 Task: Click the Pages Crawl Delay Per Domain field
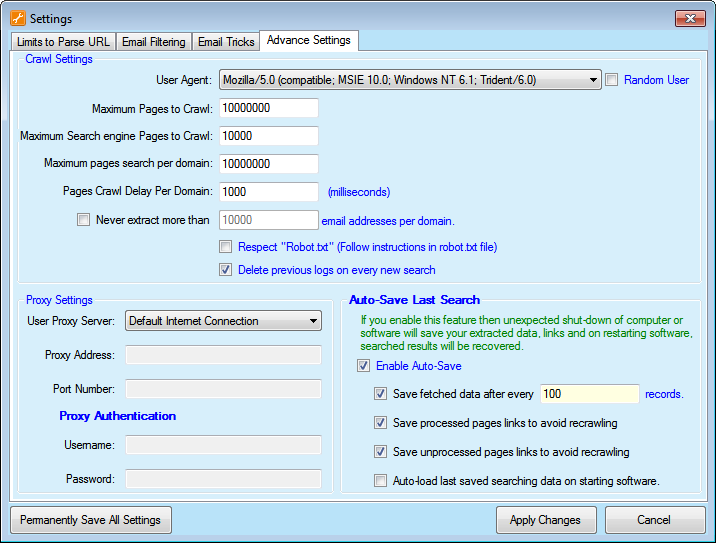click(x=268, y=191)
